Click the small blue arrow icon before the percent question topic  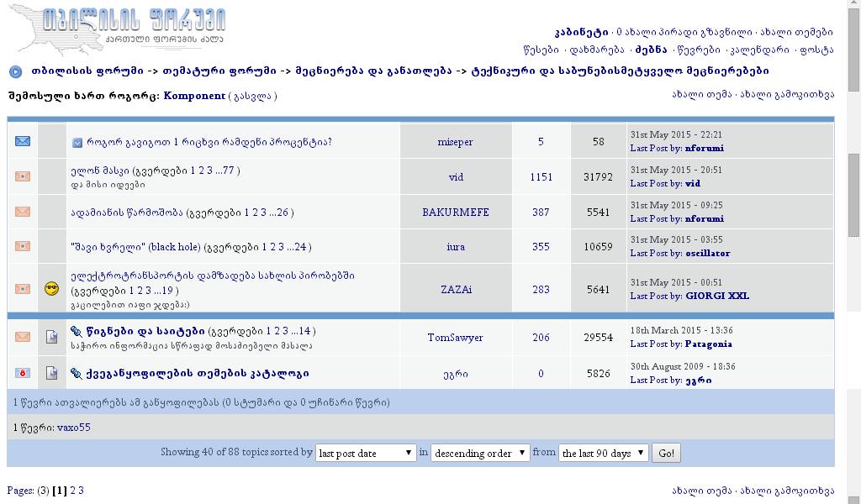pyautogui.click(x=77, y=143)
